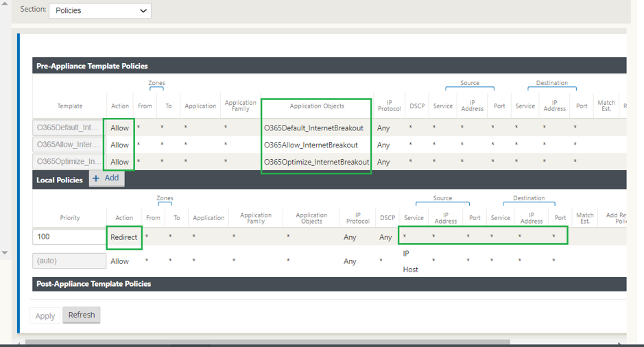Click the up arrow of the vertical scrollbar

[x=5, y=3]
